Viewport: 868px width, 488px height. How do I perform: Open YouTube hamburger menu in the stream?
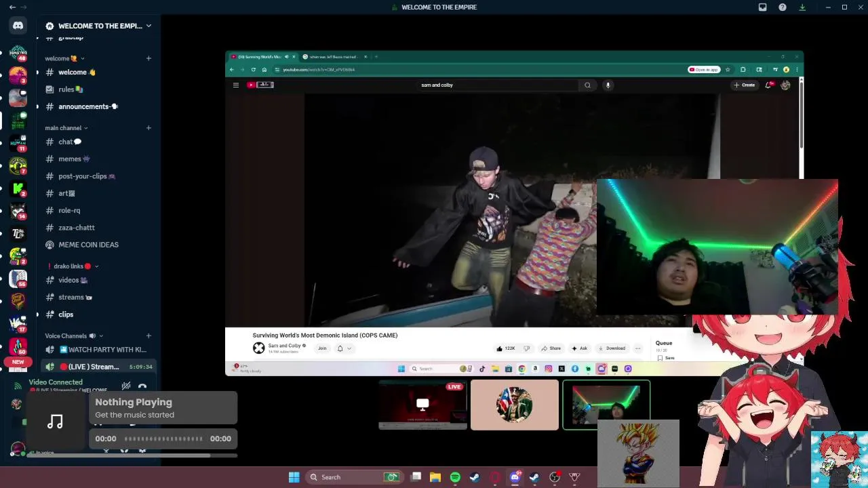235,85
